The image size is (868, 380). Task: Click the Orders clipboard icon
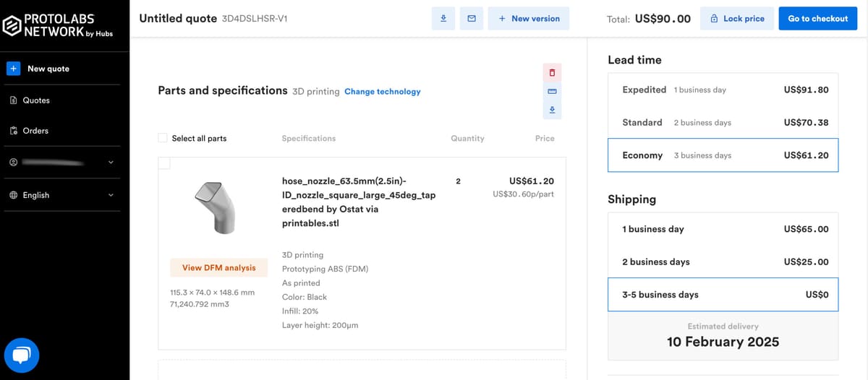coord(13,131)
